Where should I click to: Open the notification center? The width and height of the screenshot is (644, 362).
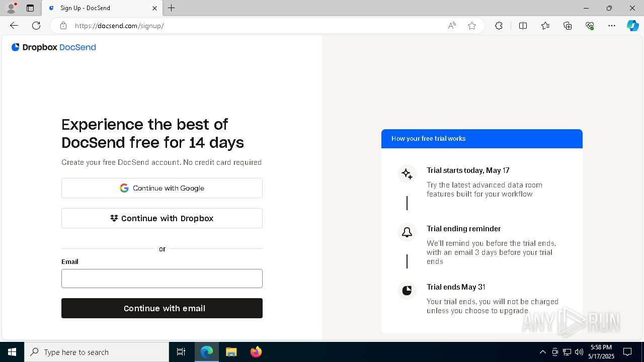627,352
